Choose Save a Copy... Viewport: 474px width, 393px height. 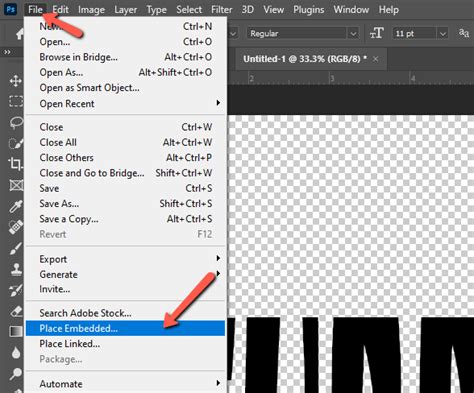126,219
